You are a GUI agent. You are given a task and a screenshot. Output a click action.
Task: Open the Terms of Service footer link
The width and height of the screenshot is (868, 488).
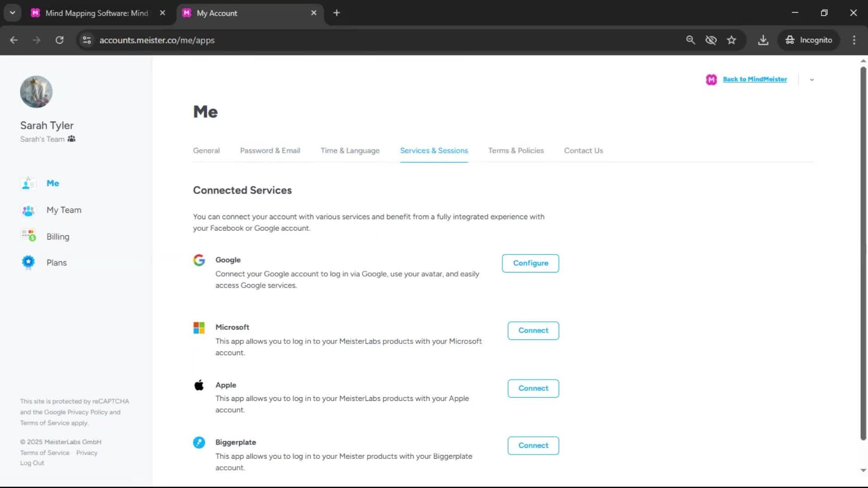click(45, 453)
